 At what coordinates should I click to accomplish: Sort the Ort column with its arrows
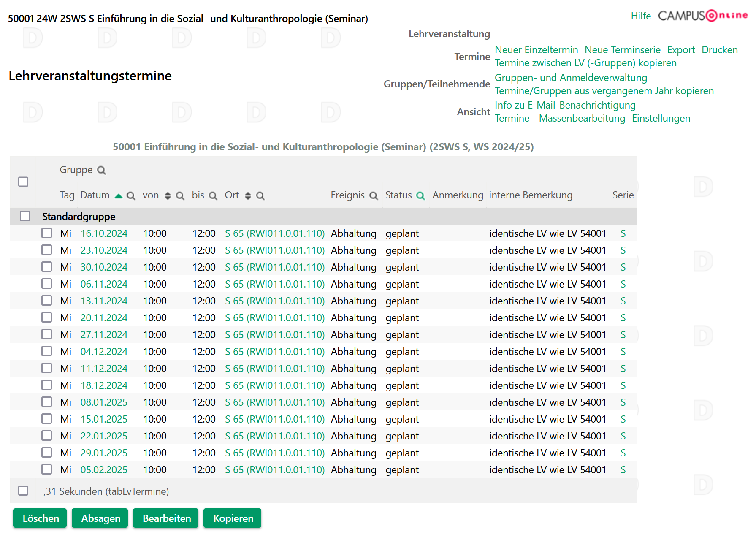tap(248, 196)
